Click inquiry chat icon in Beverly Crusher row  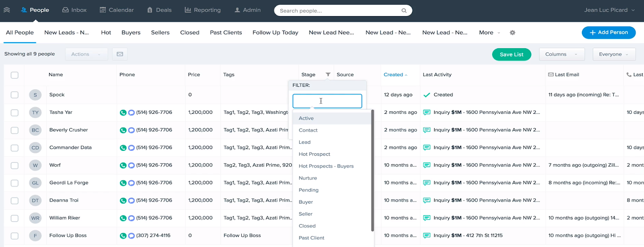427,130
